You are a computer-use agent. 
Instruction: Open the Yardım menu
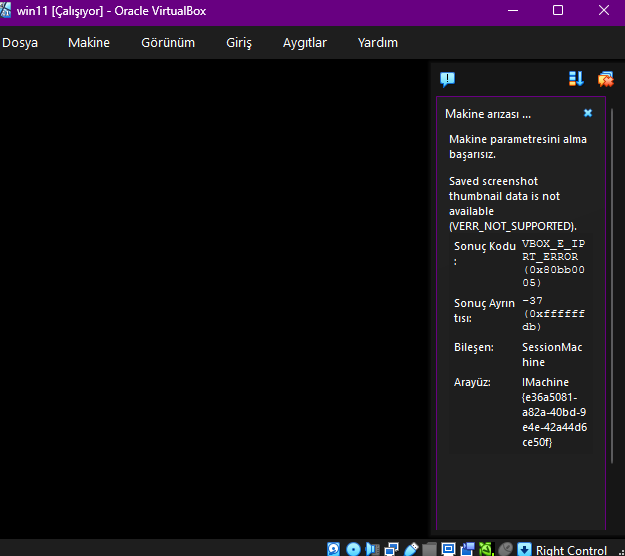pos(377,43)
